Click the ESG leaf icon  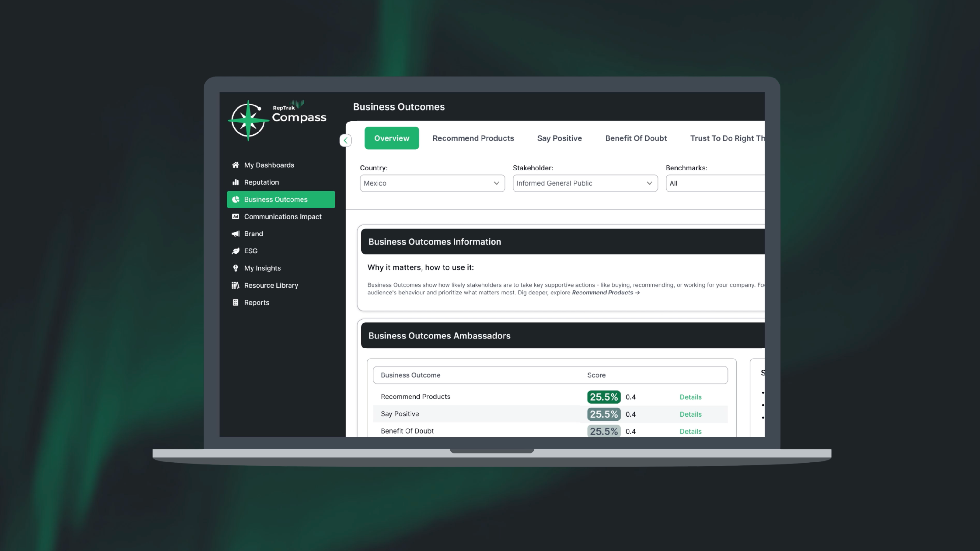pyautogui.click(x=236, y=251)
